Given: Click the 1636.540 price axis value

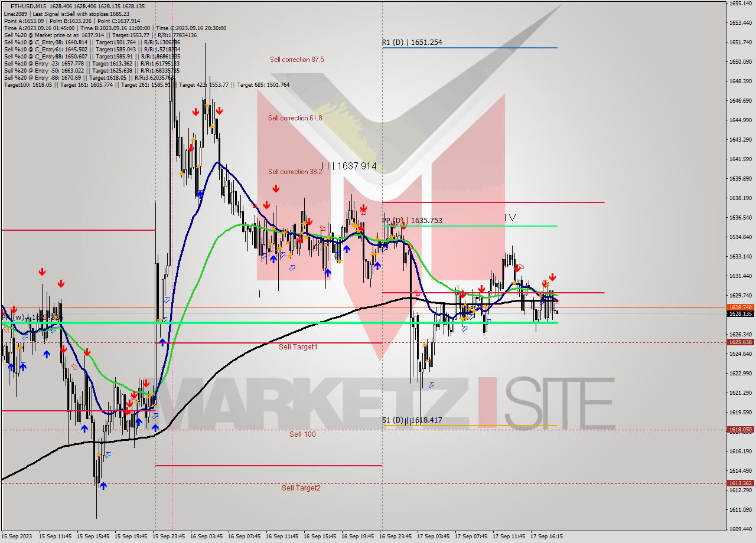Looking at the screenshot, I should pyautogui.click(x=740, y=218).
